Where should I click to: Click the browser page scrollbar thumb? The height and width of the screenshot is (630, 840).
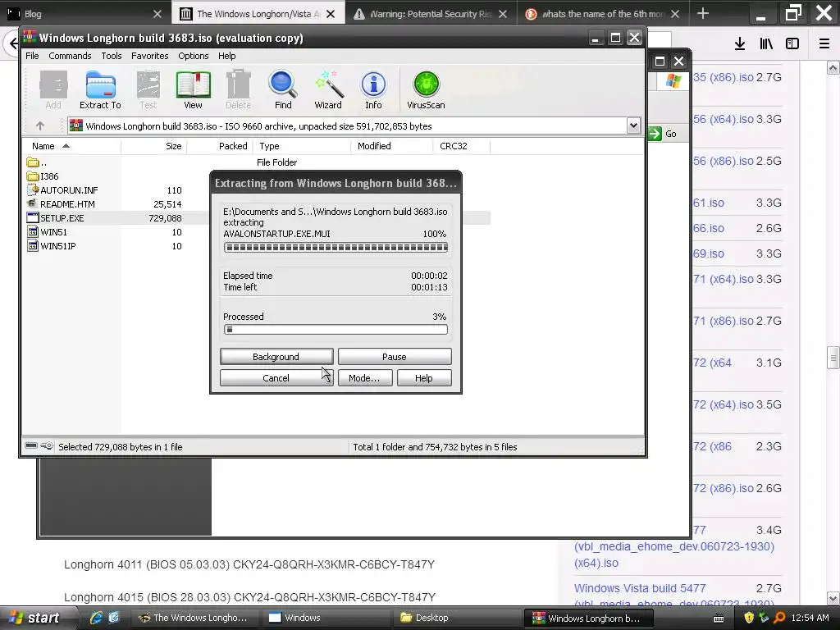tap(833, 358)
